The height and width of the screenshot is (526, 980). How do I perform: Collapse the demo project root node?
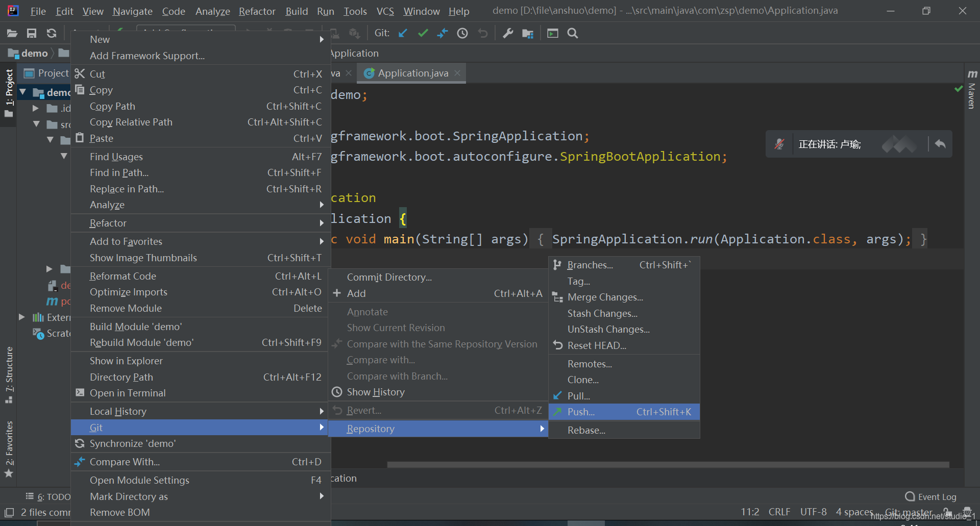click(x=22, y=92)
